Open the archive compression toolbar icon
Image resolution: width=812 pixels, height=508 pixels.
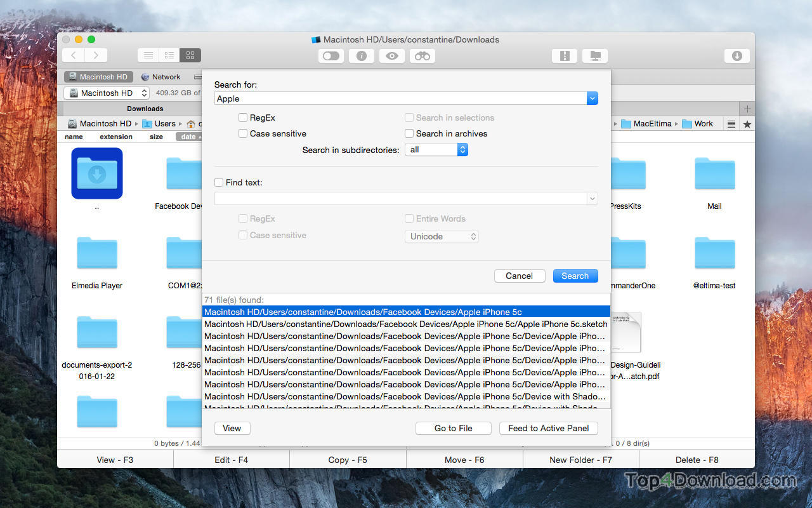click(565, 56)
